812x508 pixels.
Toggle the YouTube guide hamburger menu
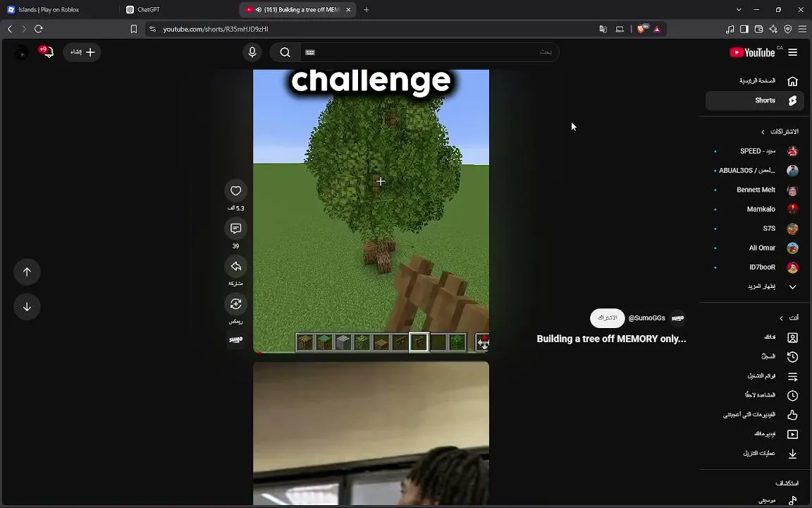pos(793,52)
